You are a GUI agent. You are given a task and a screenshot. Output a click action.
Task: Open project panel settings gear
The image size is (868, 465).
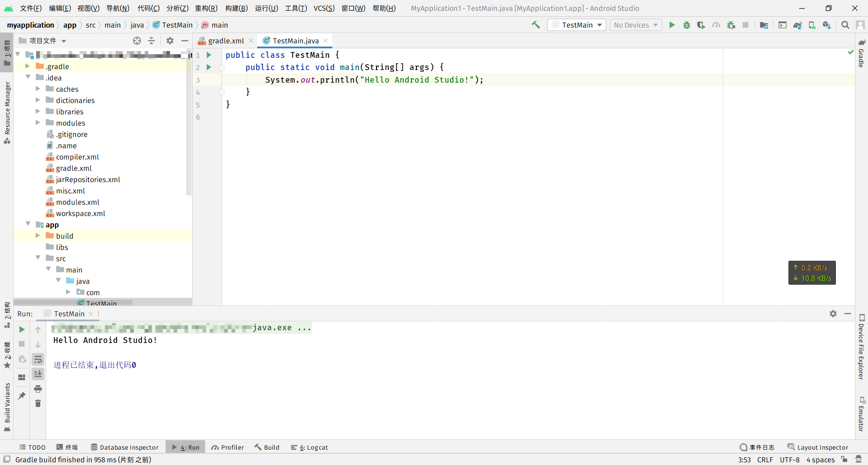170,41
